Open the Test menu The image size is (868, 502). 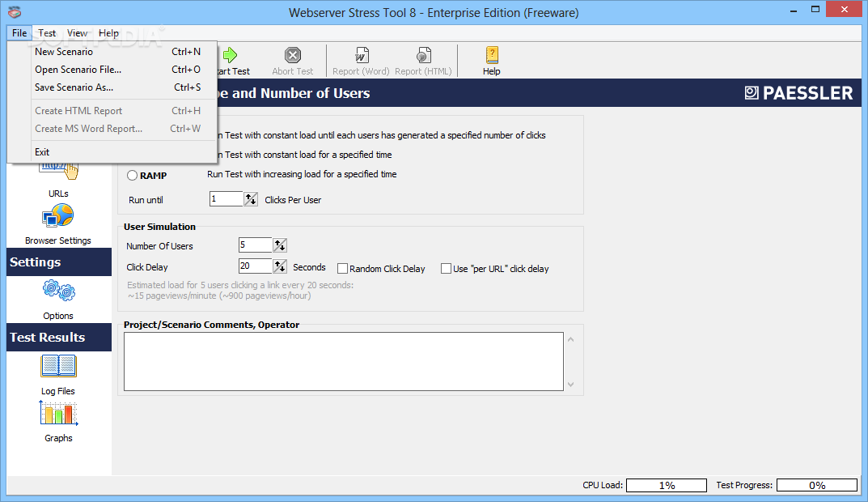tap(47, 32)
